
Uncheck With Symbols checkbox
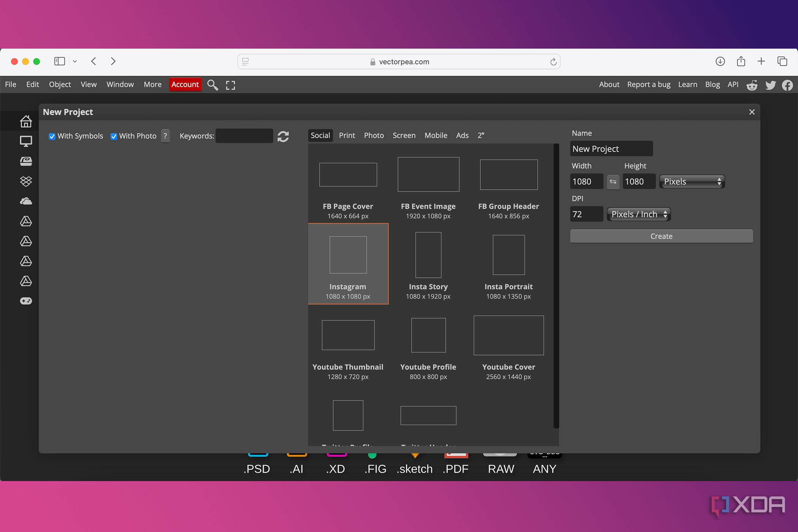tap(52, 136)
